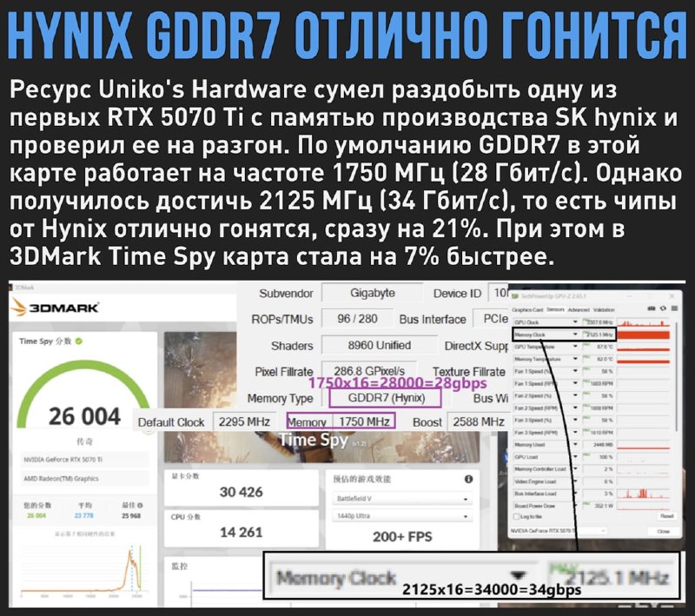The height and width of the screenshot is (616, 695).
Task: Click the green checkmark beside Time Spy score
Action: 79,341
